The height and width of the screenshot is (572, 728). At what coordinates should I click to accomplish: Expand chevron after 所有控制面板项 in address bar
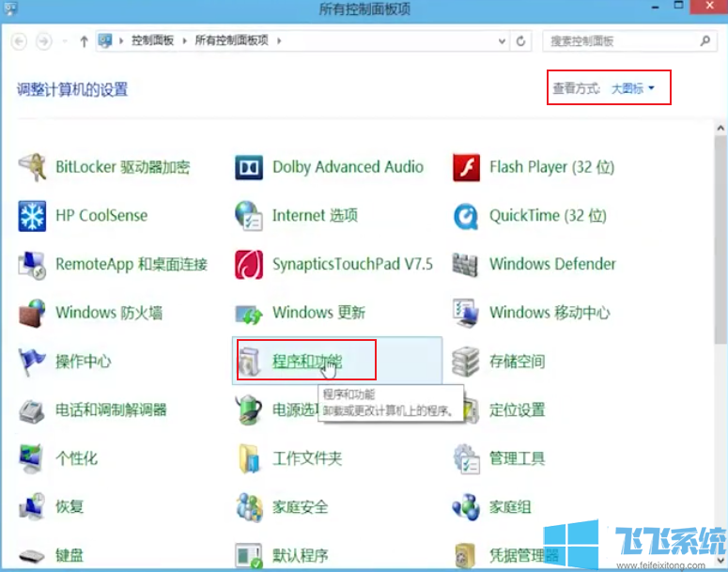pyautogui.click(x=279, y=41)
